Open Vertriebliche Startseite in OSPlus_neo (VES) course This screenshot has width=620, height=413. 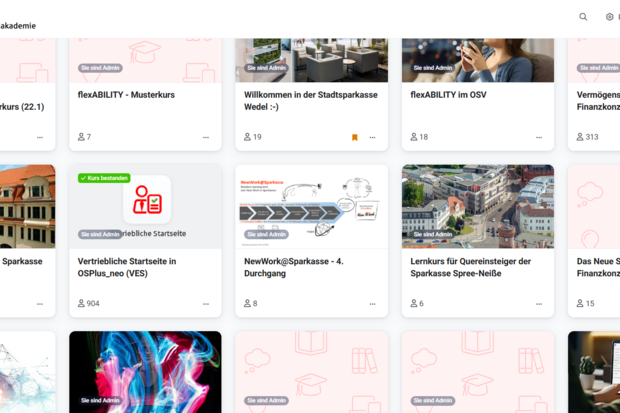[127, 267]
